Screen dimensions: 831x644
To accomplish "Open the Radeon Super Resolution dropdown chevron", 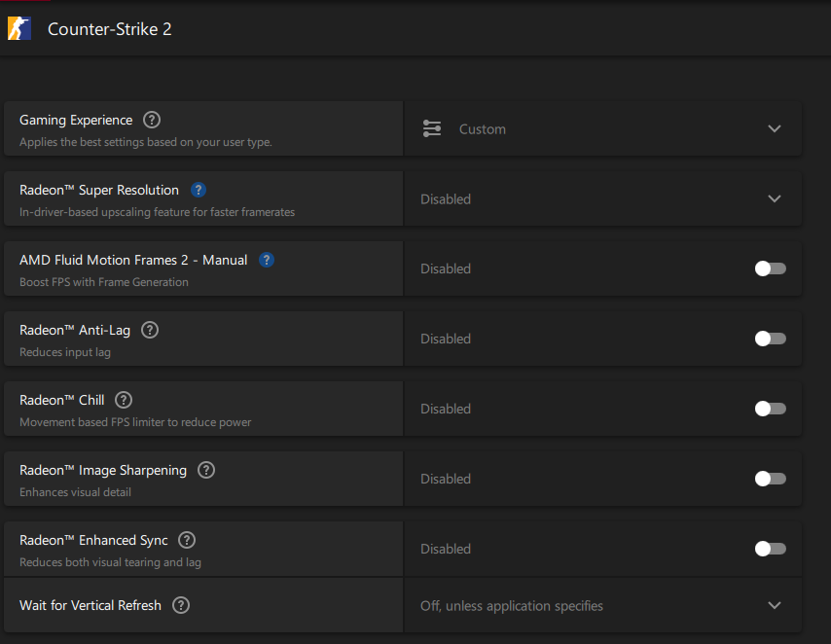I will click(x=775, y=198).
